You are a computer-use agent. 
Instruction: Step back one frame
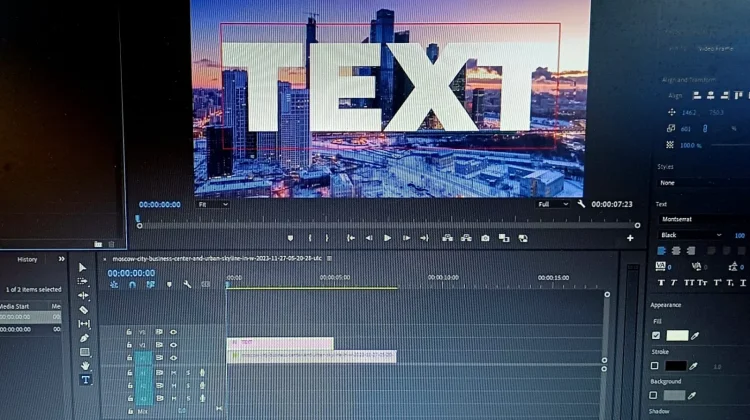point(369,238)
